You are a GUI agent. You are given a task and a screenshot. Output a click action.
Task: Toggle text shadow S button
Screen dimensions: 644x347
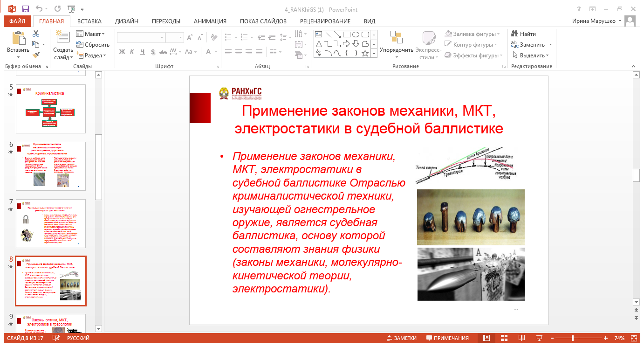point(153,52)
